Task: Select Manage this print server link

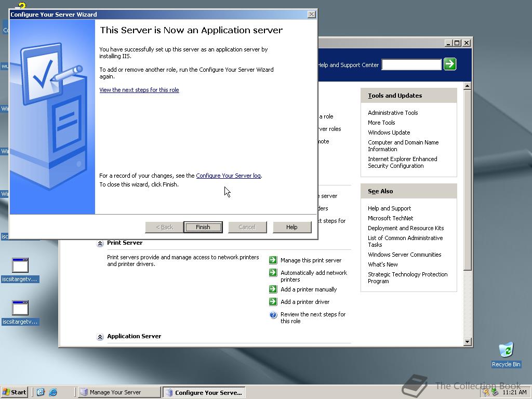Action: pos(311,261)
